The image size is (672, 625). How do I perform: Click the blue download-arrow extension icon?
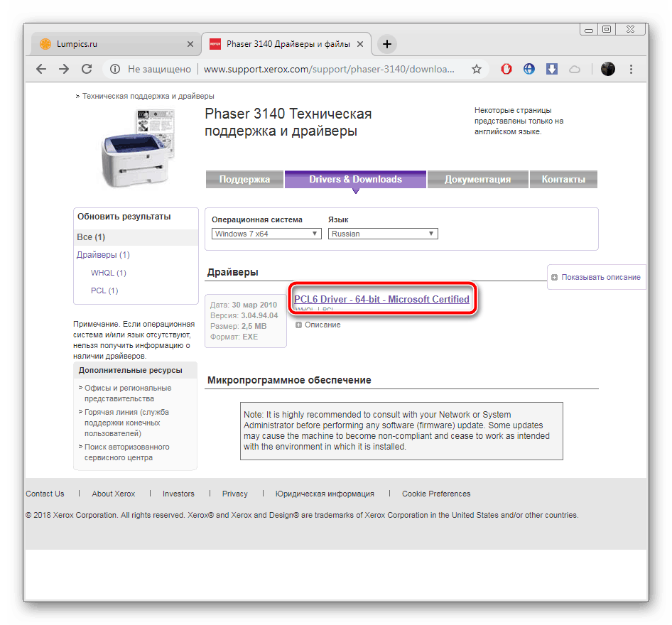pos(552,69)
